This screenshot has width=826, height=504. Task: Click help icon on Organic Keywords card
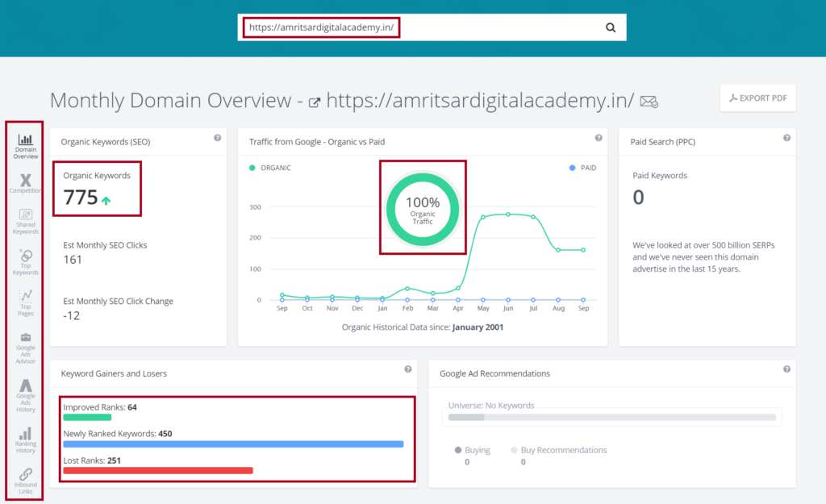[x=217, y=138]
